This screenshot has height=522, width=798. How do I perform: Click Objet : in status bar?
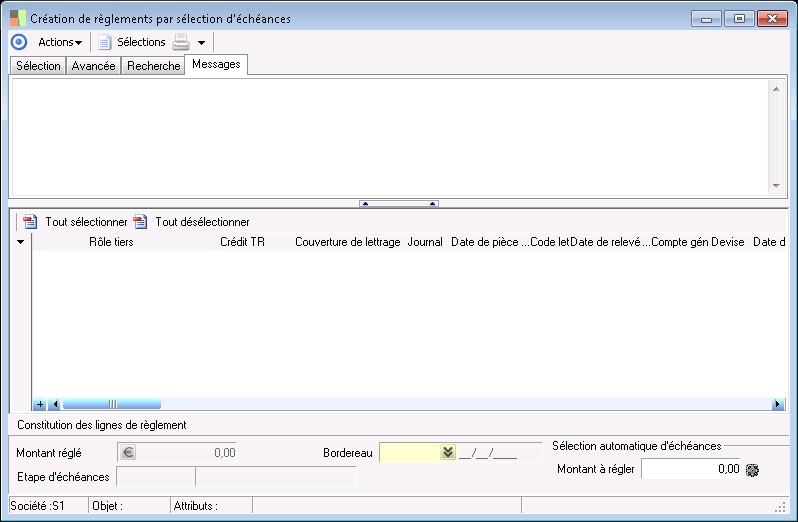107,506
